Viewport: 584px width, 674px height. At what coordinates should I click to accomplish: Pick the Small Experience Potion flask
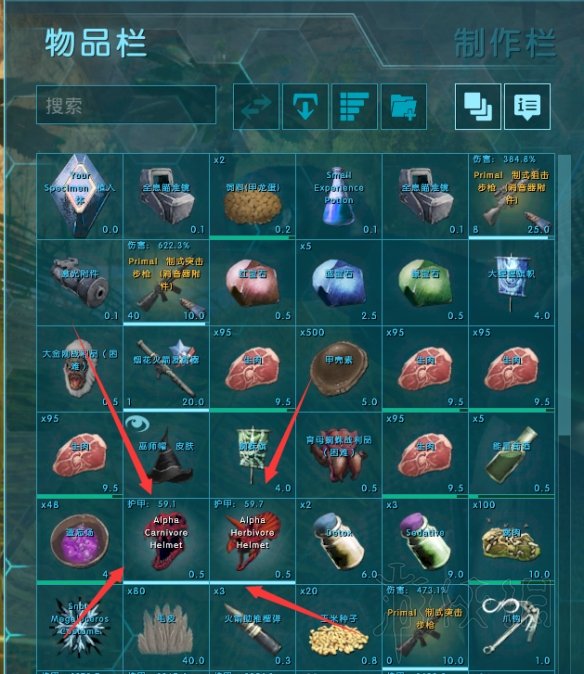tap(339, 196)
